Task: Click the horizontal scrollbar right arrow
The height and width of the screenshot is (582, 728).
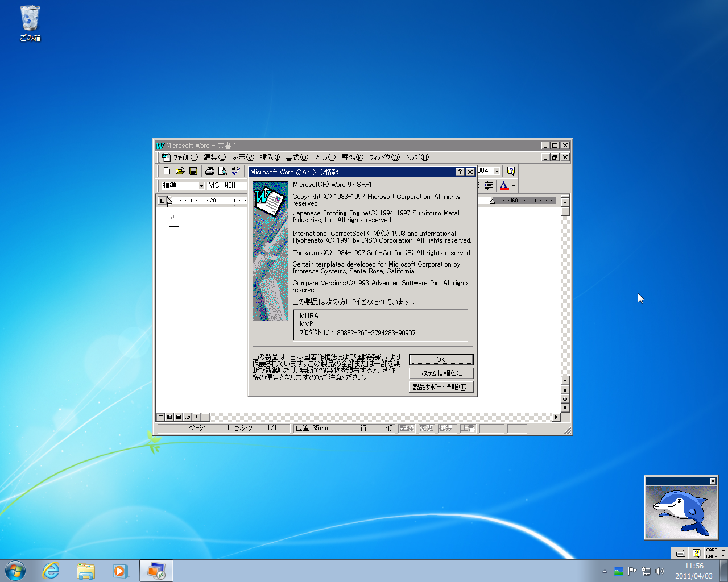Action: (556, 417)
